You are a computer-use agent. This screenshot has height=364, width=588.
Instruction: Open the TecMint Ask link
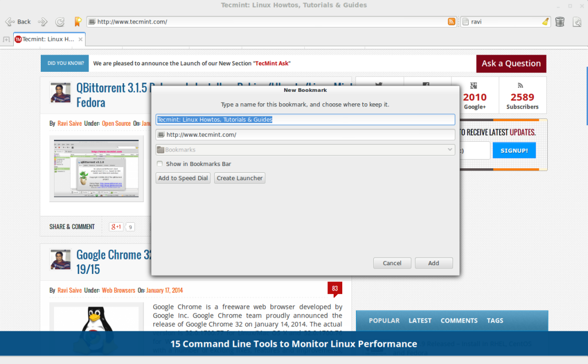pos(272,63)
